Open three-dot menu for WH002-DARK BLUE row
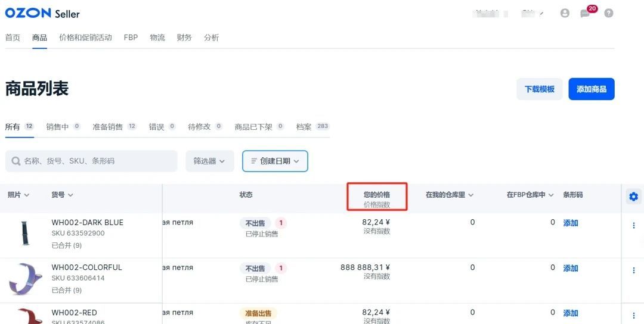The width and height of the screenshot is (644, 324). tap(634, 225)
